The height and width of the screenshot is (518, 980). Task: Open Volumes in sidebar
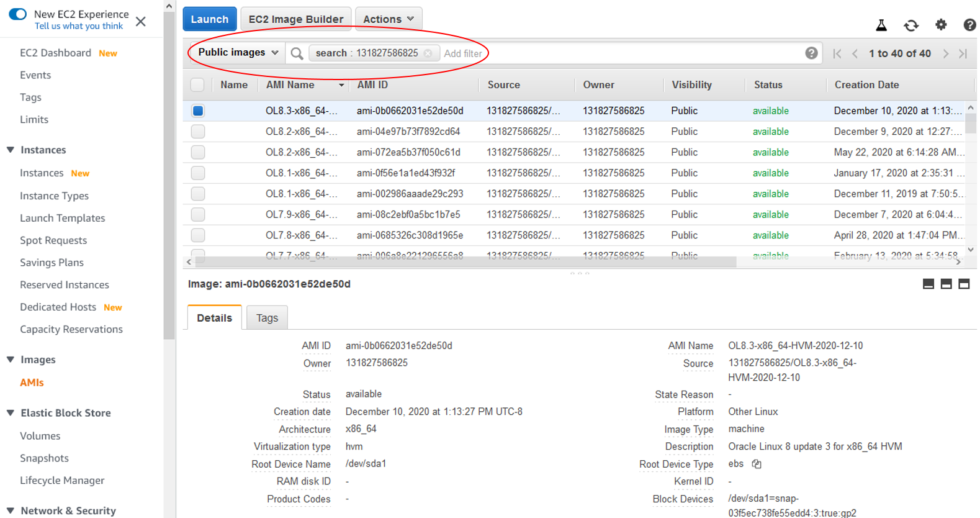coord(40,436)
